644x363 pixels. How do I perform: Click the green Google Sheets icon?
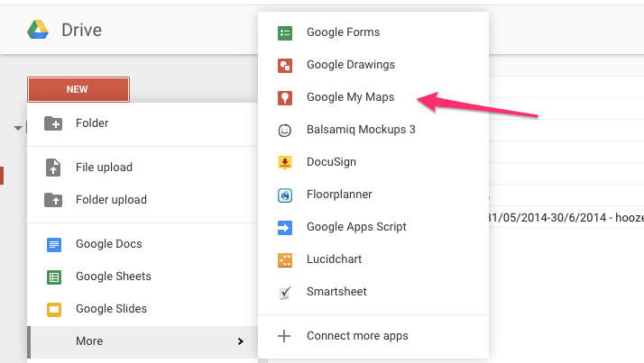(54, 277)
